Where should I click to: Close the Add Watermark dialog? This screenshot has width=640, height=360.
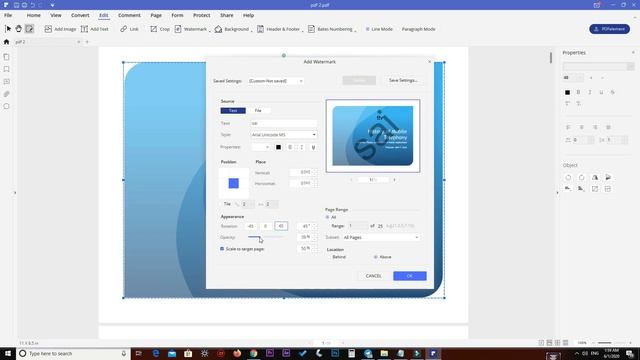tap(429, 62)
